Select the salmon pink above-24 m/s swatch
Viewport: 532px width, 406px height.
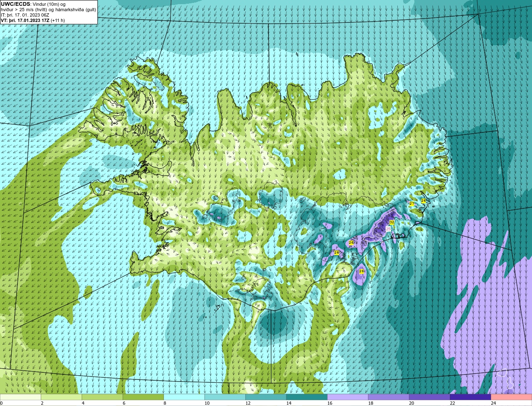512,397
